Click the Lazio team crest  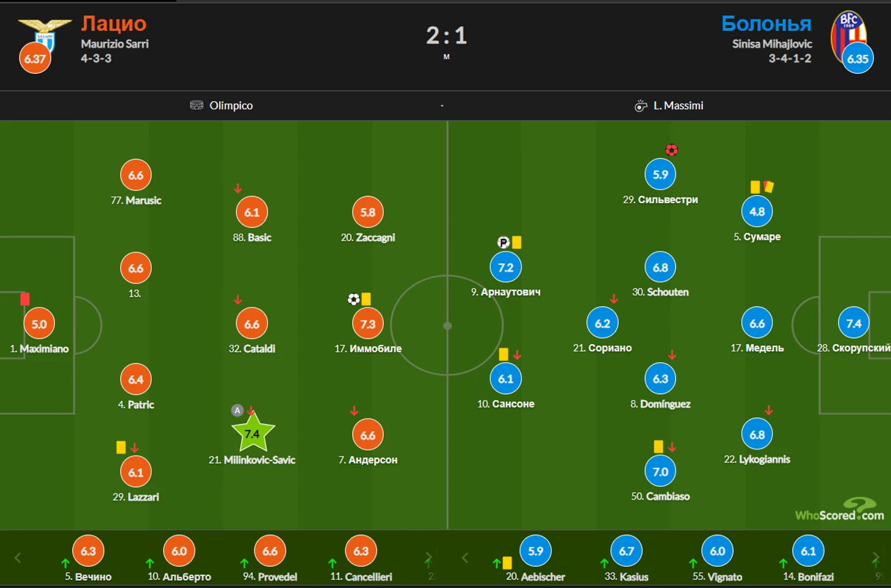tap(45, 32)
